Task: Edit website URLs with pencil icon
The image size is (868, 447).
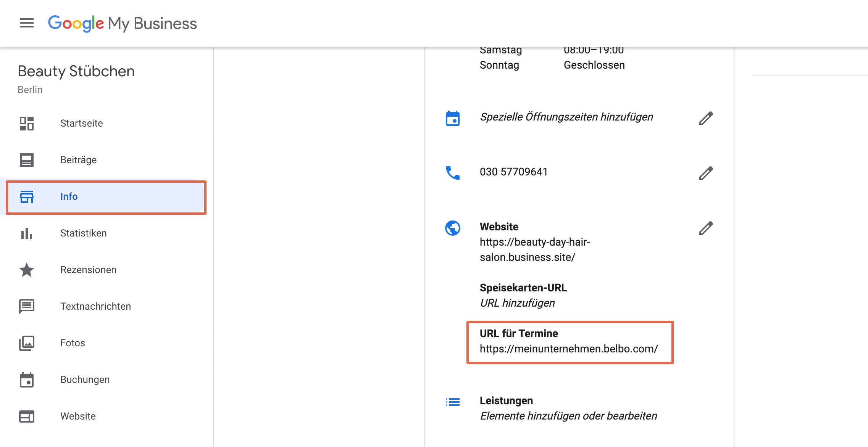Action: click(706, 228)
